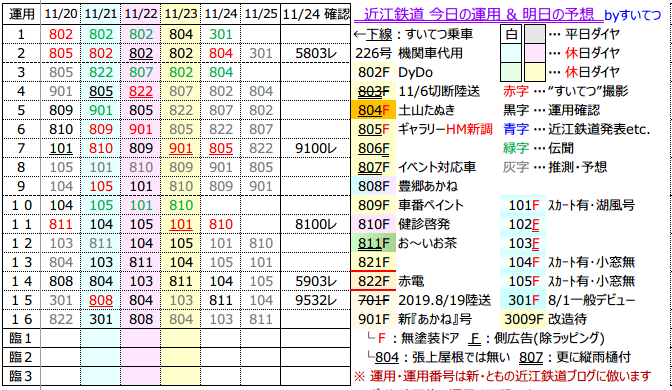
Task: Click the byすいてつ author text
Action: click(x=633, y=15)
